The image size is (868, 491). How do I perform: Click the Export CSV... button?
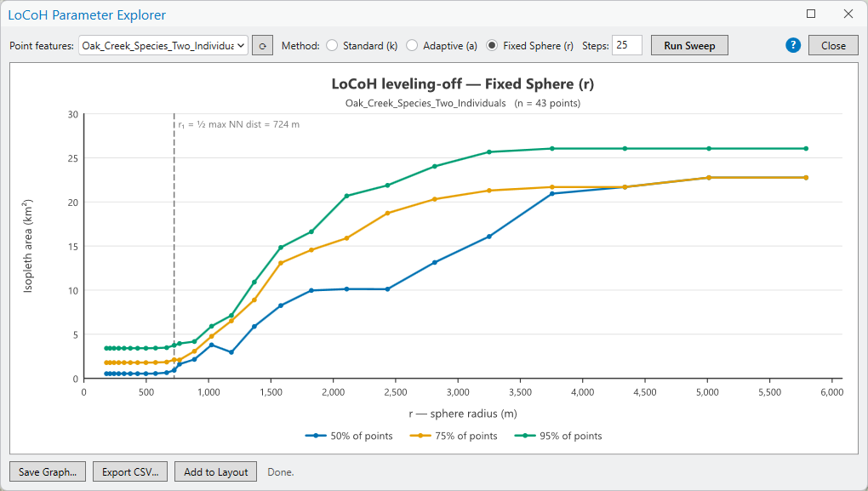pyautogui.click(x=130, y=471)
